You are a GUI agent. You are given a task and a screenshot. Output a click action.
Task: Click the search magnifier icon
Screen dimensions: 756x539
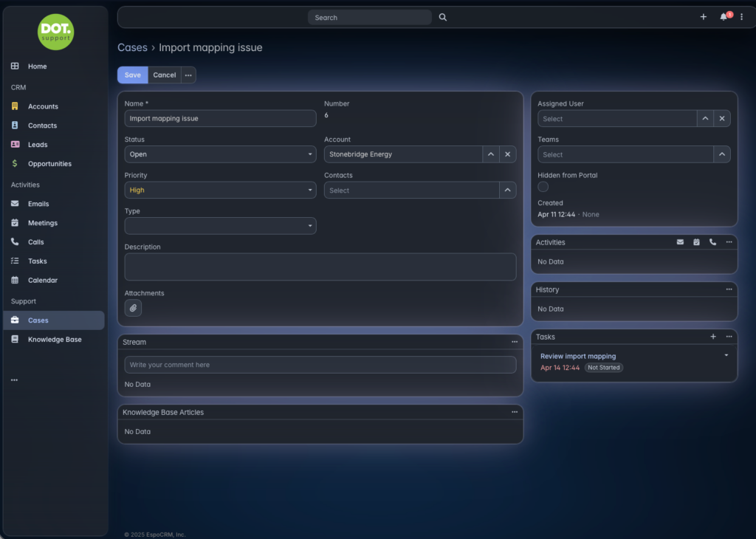(x=443, y=18)
